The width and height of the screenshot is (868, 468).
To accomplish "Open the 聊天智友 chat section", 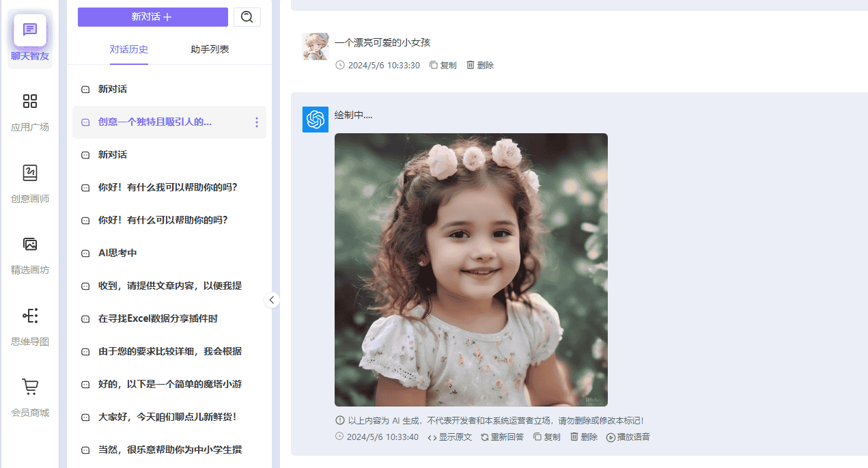I will [x=29, y=38].
